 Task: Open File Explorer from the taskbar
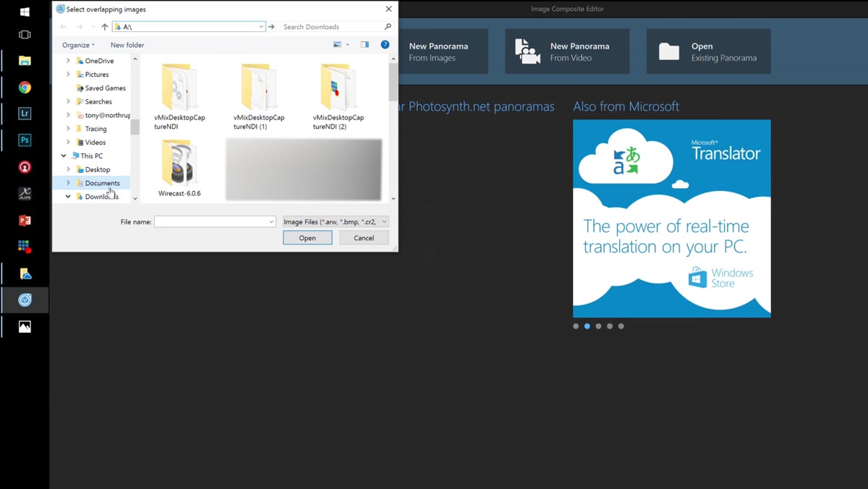[x=25, y=61]
